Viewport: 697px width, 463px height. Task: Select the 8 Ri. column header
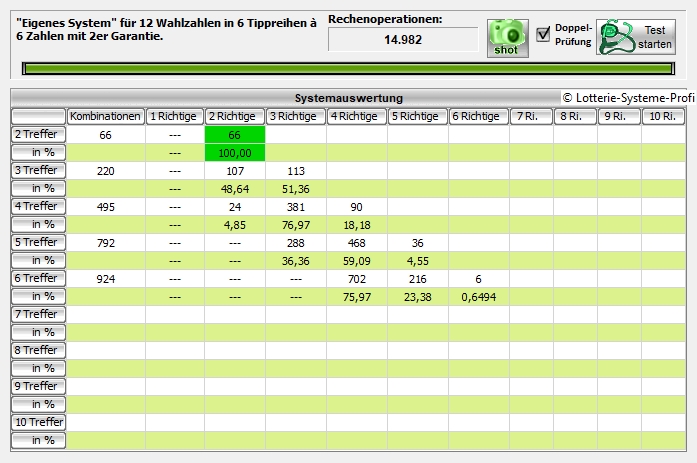(575, 116)
